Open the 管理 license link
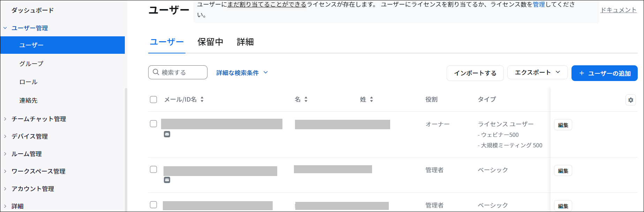Image resolution: width=644 pixels, height=212 pixels. [x=539, y=5]
